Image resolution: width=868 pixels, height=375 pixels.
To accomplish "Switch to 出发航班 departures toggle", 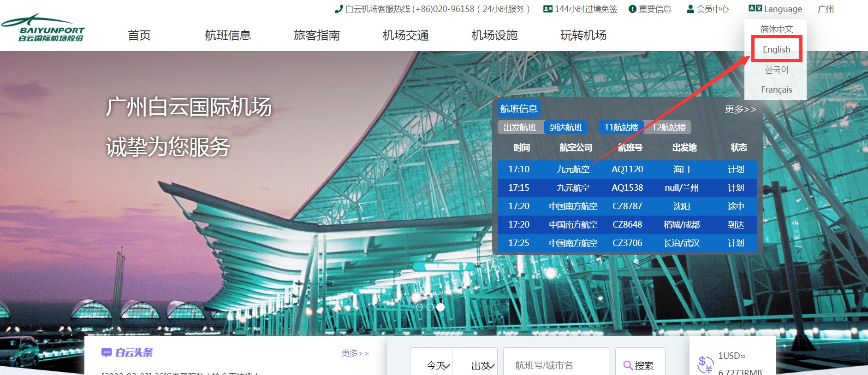I will [x=520, y=128].
